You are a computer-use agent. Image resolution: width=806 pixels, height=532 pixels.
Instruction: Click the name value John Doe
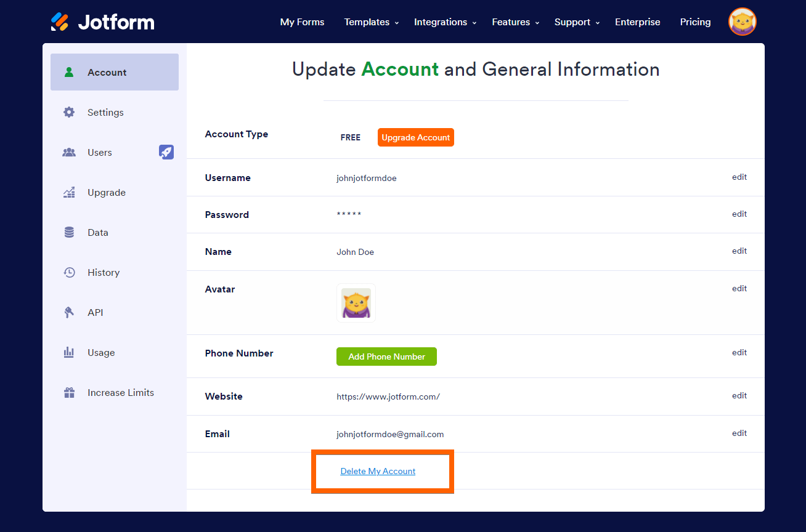click(355, 252)
